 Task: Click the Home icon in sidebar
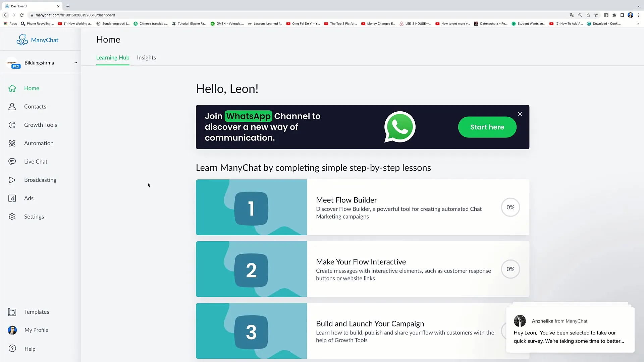[x=12, y=88]
